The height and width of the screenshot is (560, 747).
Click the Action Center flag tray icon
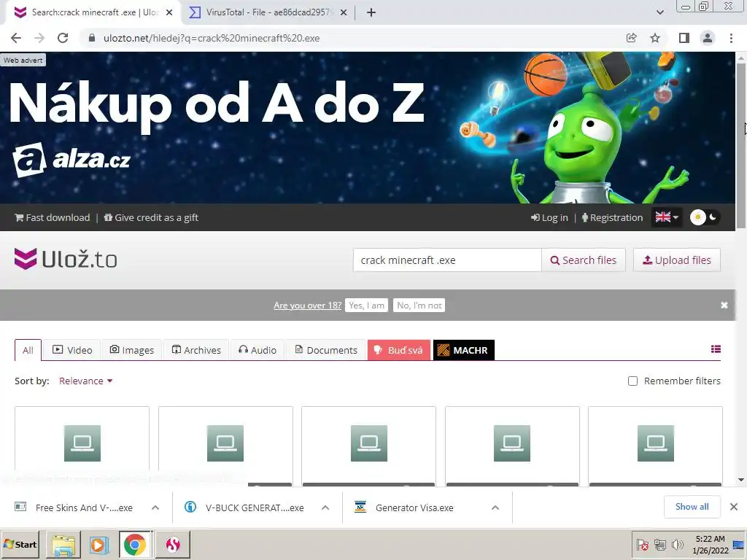tap(642, 544)
